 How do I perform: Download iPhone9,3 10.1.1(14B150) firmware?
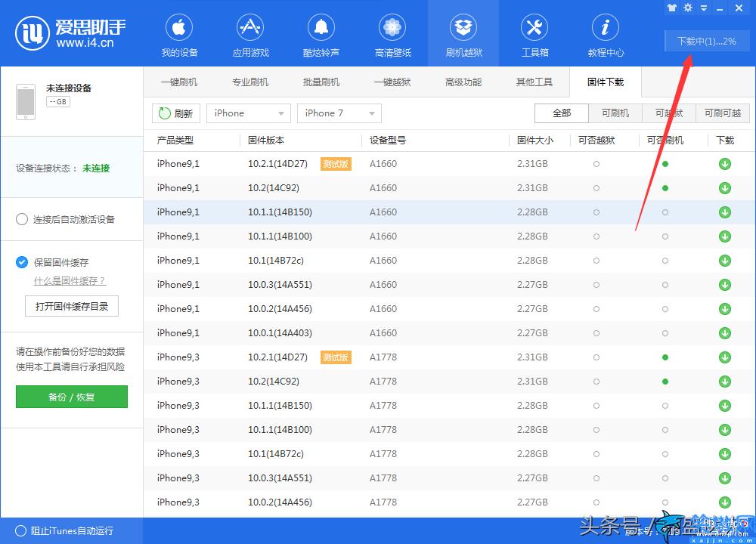725,406
